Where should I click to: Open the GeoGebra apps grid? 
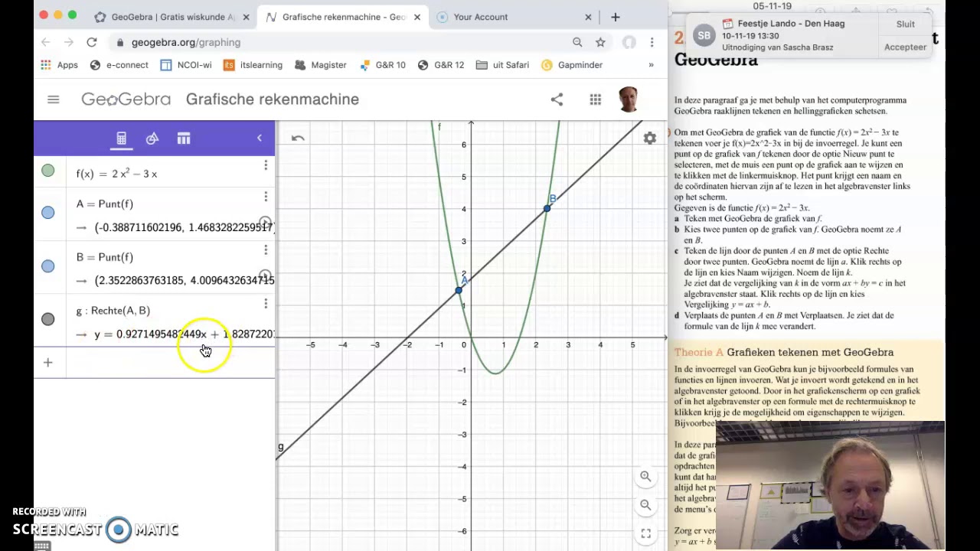pyautogui.click(x=595, y=99)
